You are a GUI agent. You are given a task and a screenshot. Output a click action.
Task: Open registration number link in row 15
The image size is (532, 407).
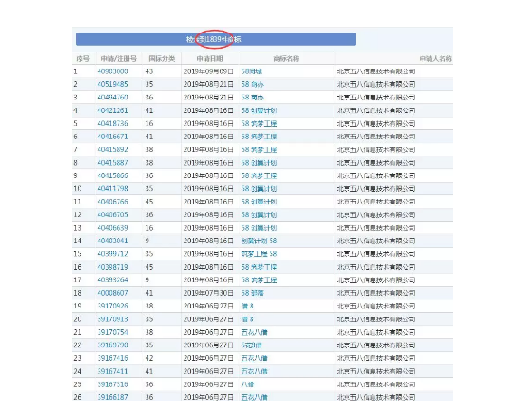(x=112, y=254)
